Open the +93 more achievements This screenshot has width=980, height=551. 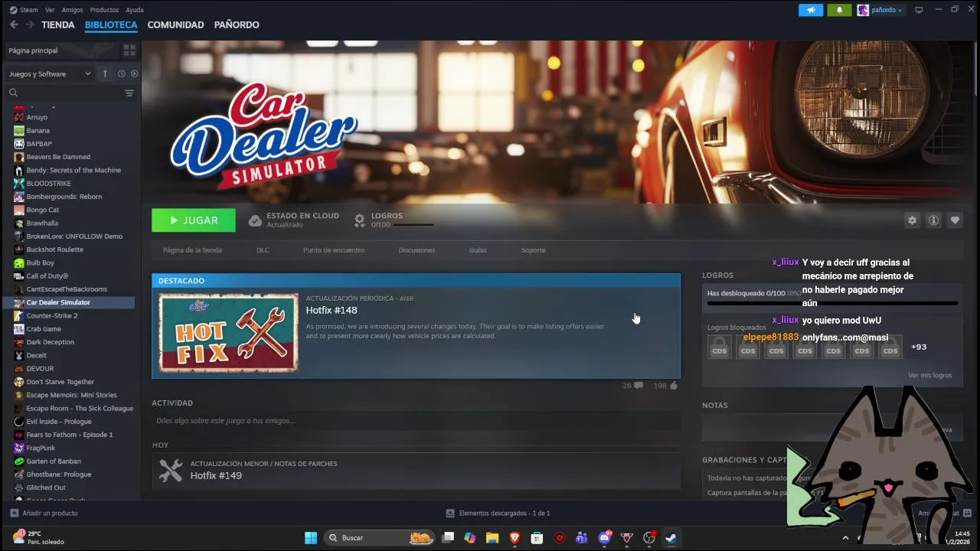(x=919, y=347)
